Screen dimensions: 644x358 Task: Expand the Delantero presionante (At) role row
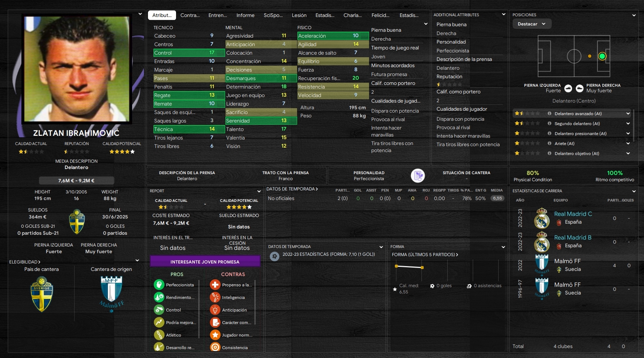[628, 134]
